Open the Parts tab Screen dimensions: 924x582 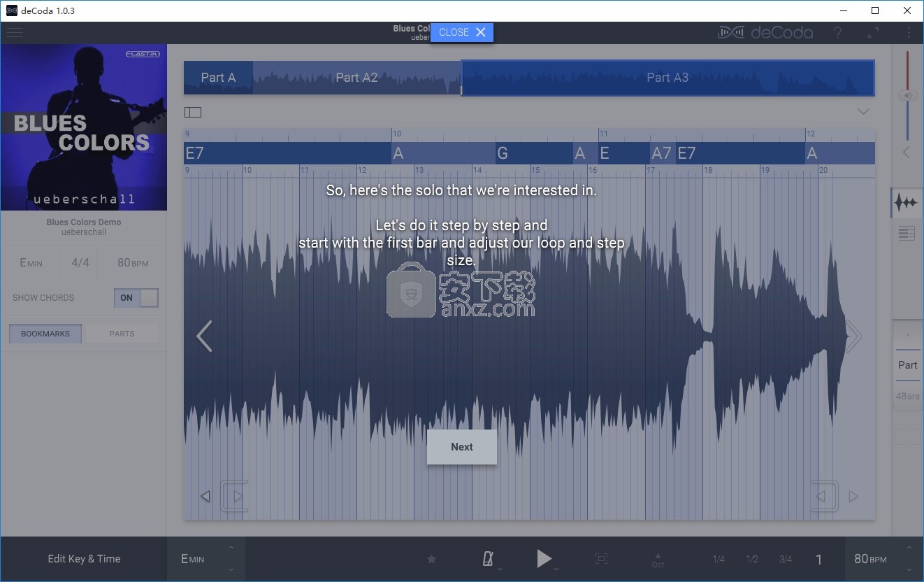[122, 334]
